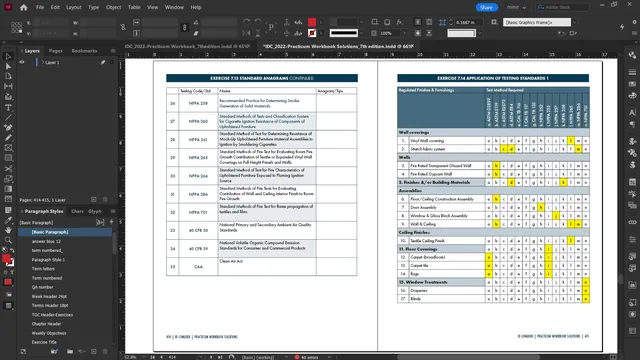
Task: Create new layer icon in Layers panel
Action: tap(94, 200)
